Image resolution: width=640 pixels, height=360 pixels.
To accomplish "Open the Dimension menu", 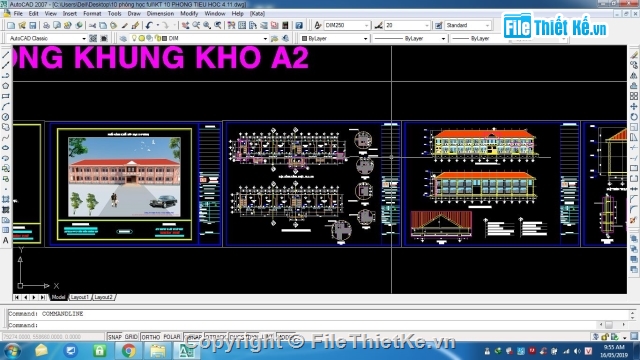I will point(160,13).
